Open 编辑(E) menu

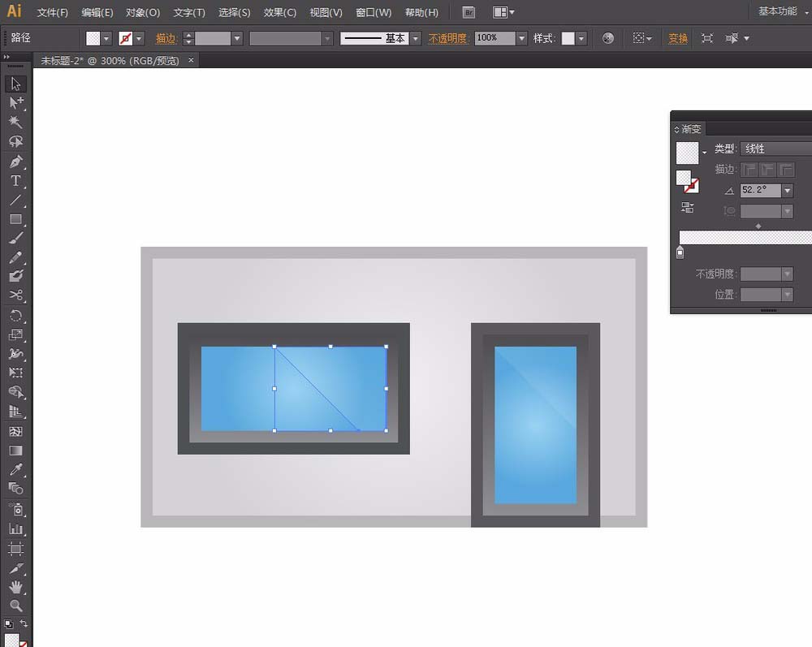97,12
